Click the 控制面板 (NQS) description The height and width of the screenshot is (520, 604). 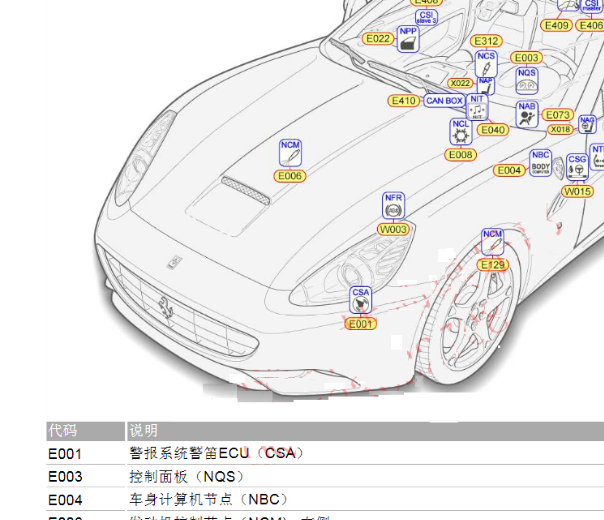click(186, 477)
